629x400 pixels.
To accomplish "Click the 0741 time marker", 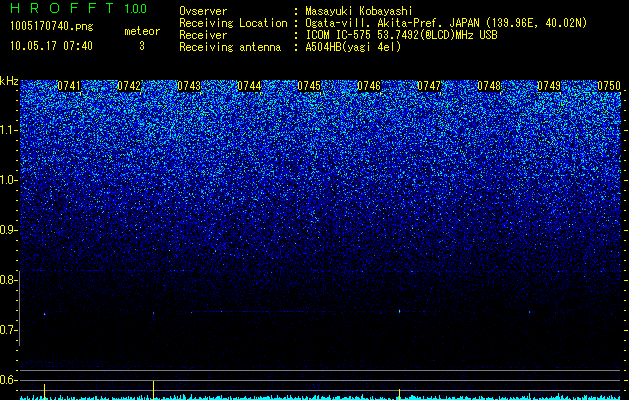I will [69, 86].
